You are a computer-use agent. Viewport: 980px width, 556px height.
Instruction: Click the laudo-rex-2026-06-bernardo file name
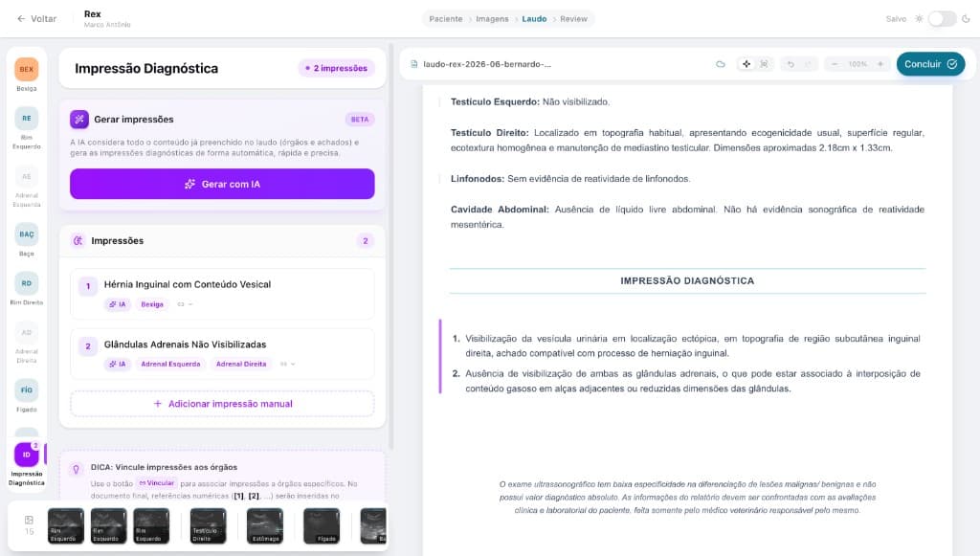(x=487, y=64)
